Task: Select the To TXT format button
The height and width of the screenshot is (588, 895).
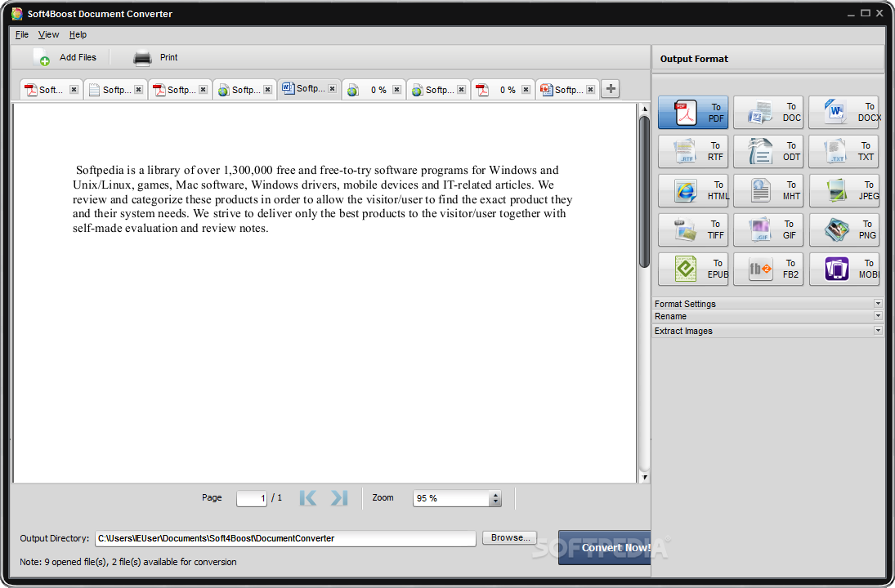Action: coord(844,151)
